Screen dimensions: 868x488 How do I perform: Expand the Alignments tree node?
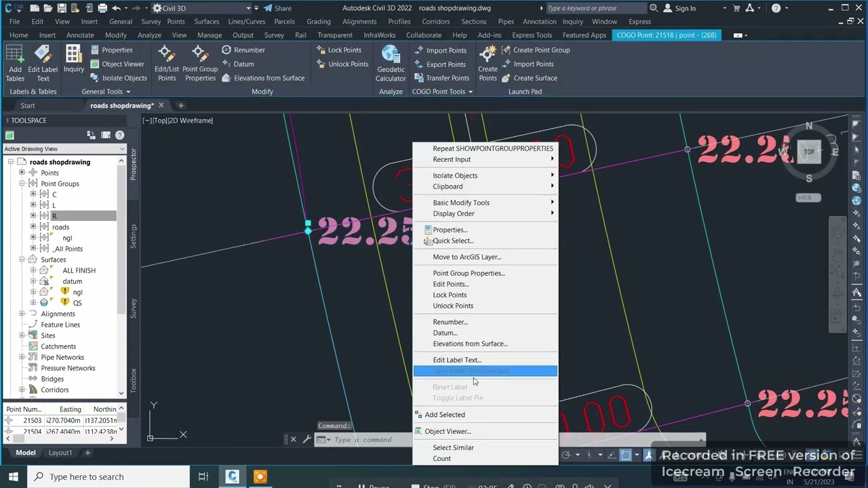[x=22, y=314]
